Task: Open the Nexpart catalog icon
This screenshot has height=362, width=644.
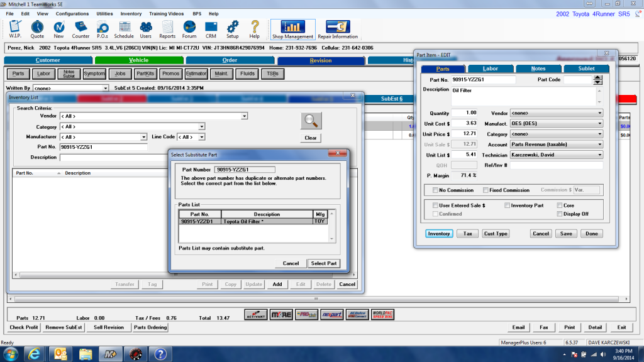Action: [332, 315]
